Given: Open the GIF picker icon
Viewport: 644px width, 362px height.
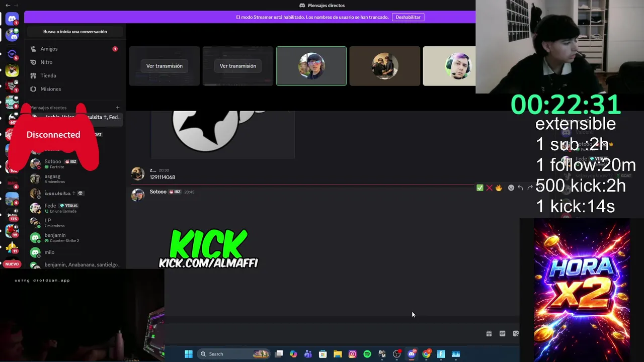Looking at the screenshot, I should tap(502, 333).
